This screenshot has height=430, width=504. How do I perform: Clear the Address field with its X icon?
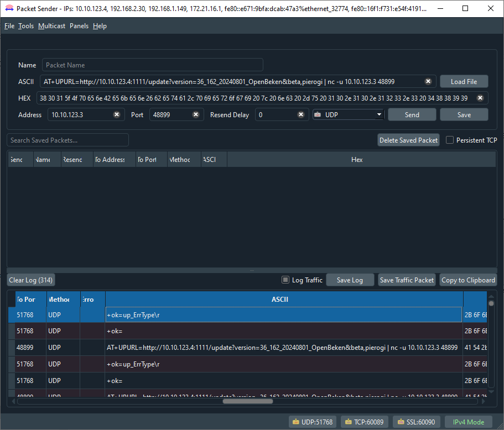(x=117, y=114)
